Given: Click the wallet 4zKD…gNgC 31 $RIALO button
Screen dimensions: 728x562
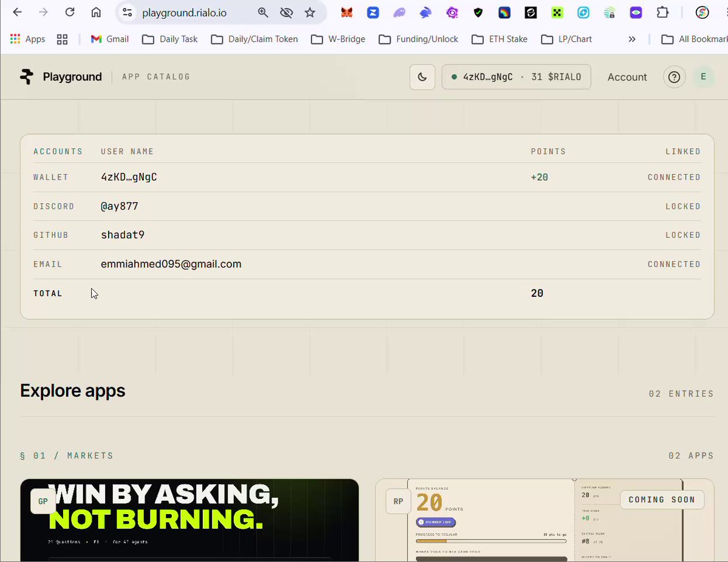Looking at the screenshot, I should 516,77.
